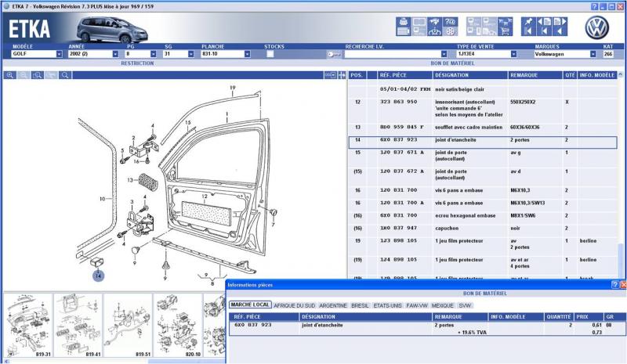Go to next page with right-arrow document icon
The height and width of the screenshot is (364, 627).
pos(560,22)
